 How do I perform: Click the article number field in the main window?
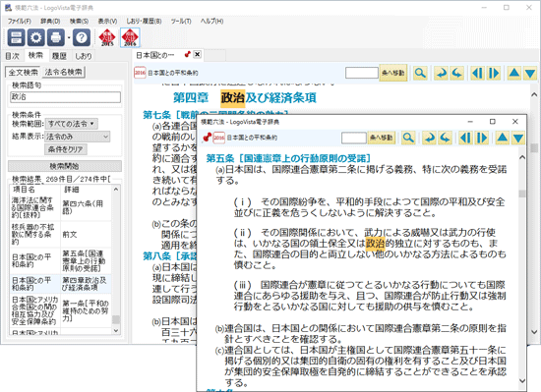[362, 73]
